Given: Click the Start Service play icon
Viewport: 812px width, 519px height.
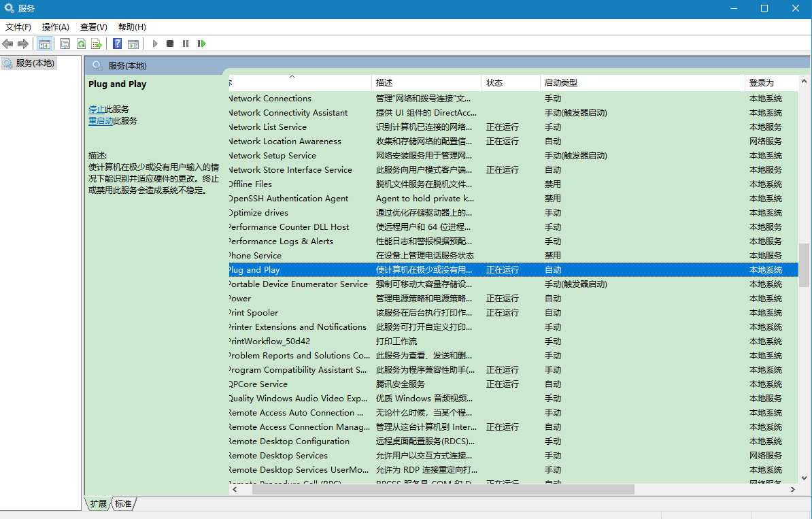Looking at the screenshot, I should tap(155, 44).
